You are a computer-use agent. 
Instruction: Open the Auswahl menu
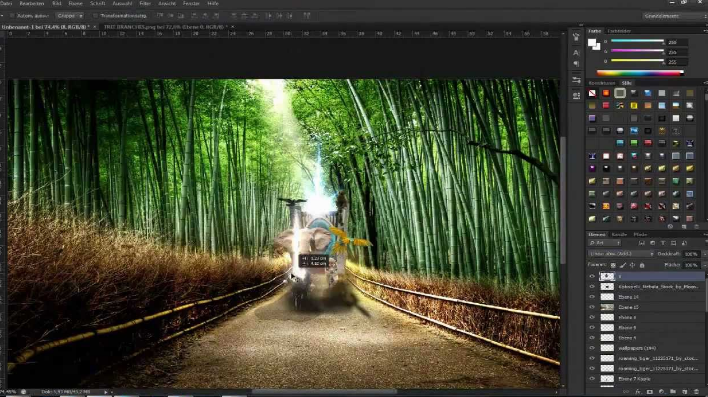tap(122, 3)
